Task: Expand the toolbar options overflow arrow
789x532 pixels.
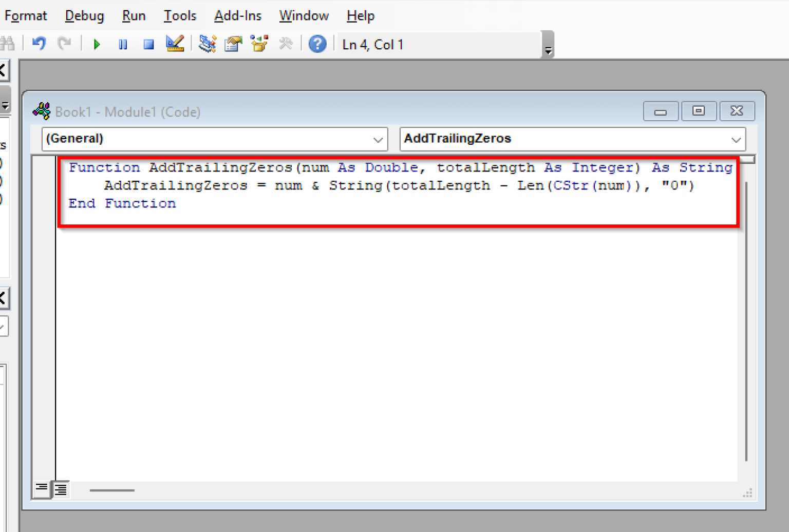Action: coord(548,50)
